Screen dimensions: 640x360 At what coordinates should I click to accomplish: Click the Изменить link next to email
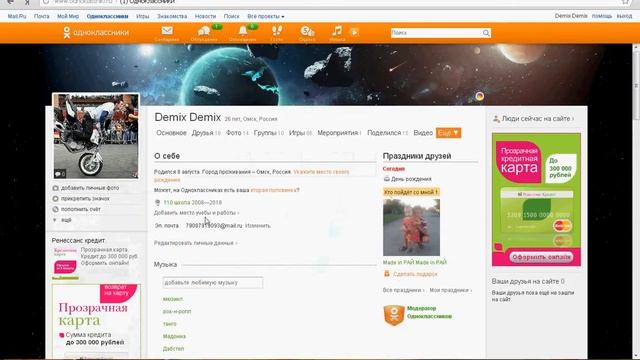coord(258,226)
